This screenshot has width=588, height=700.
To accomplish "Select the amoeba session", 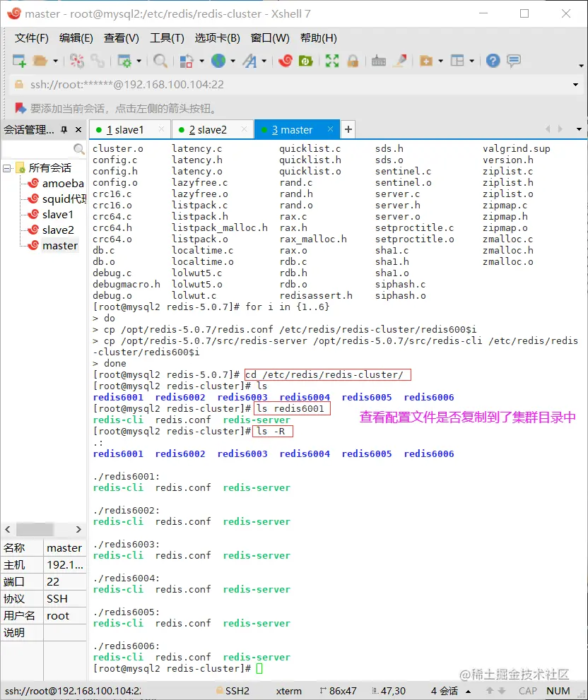I will click(63, 184).
